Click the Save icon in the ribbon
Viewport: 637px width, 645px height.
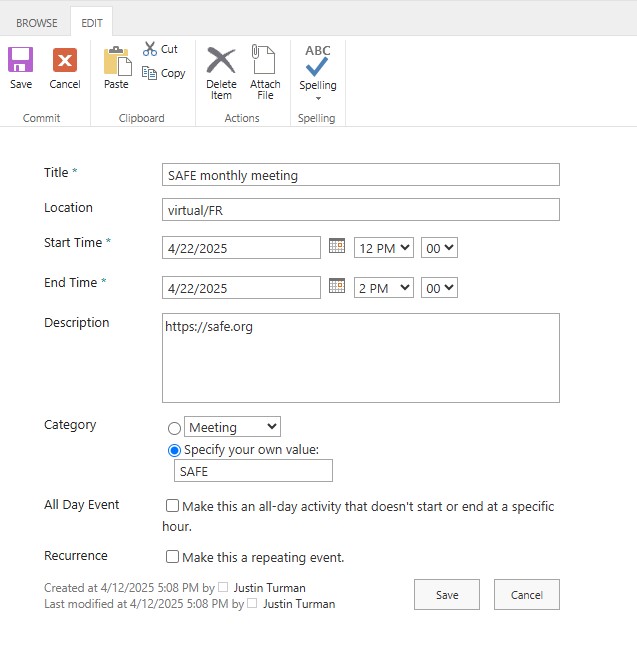21,61
